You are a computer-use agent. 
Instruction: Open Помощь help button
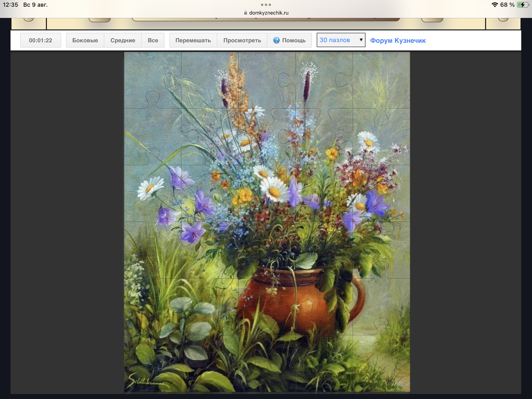[x=290, y=40]
